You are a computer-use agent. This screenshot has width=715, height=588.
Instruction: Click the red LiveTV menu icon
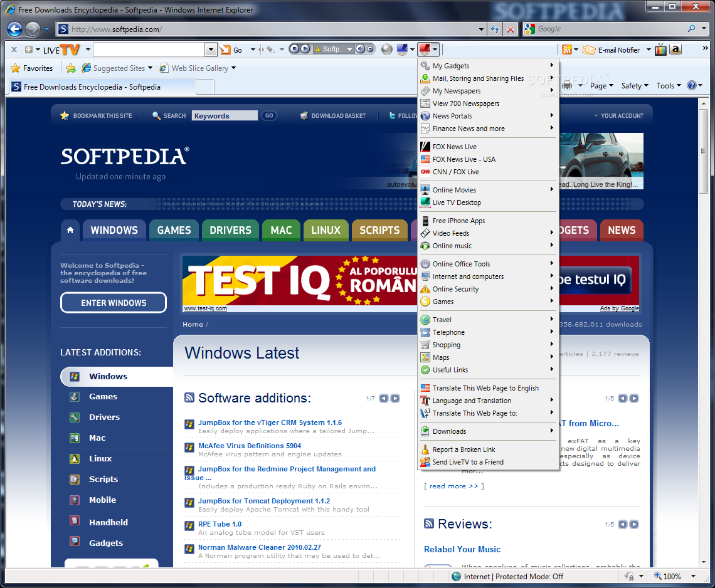coord(425,50)
